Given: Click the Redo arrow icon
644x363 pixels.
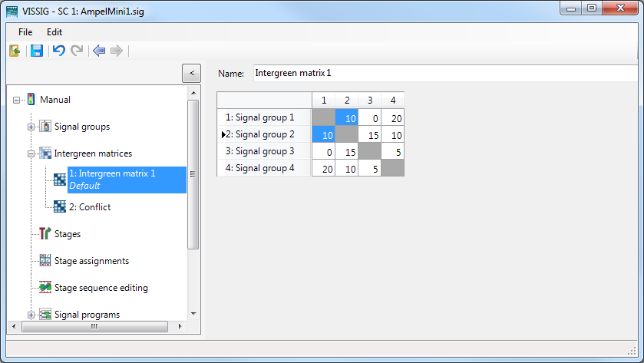Looking at the screenshot, I should tap(77, 51).
